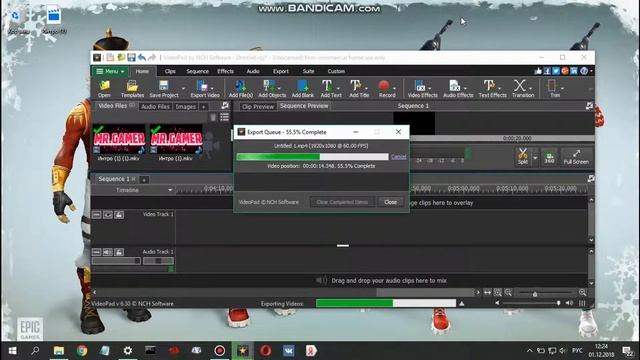
Task: Open Split button dropdown arrow
Action: tap(535, 158)
